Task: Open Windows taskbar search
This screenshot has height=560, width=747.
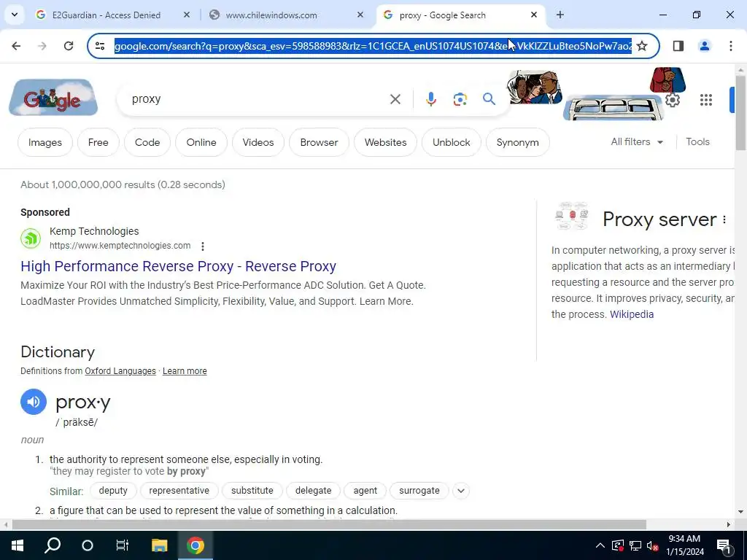Action: (53, 545)
